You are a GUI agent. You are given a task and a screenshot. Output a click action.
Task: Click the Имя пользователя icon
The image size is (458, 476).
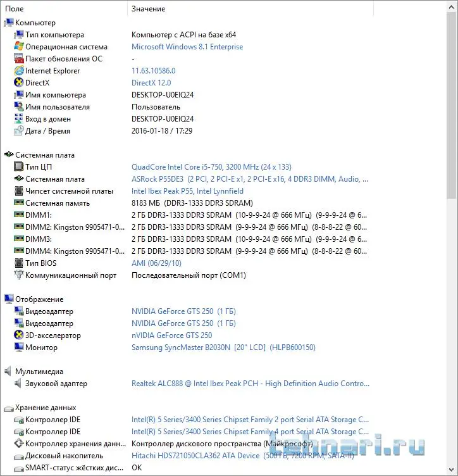coord(18,106)
